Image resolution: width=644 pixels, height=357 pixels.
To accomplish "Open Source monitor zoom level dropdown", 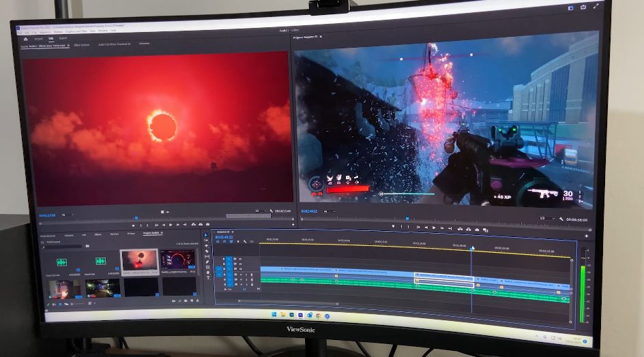I will 68,215.
